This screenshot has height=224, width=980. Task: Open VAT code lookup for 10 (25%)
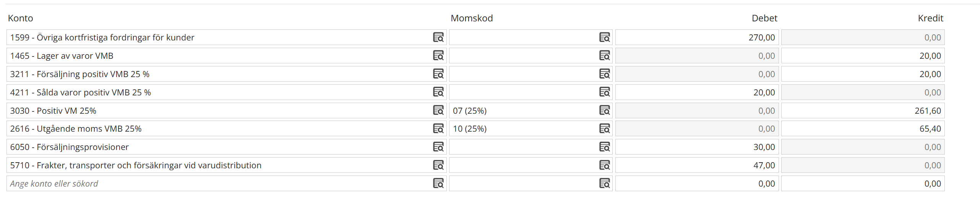click(604, 129)
